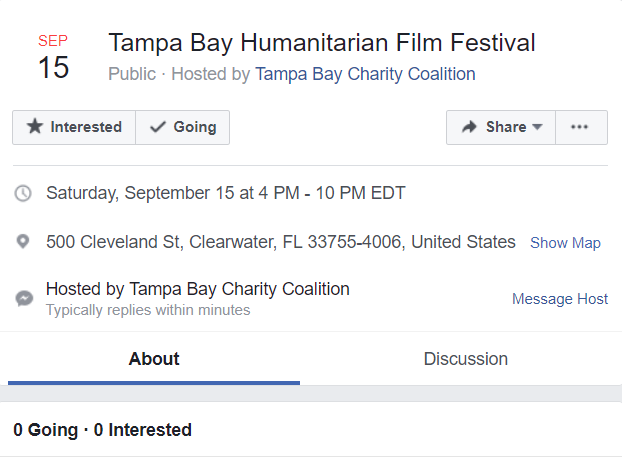Click the event address text
622x457 pixels.
[281, 242]
